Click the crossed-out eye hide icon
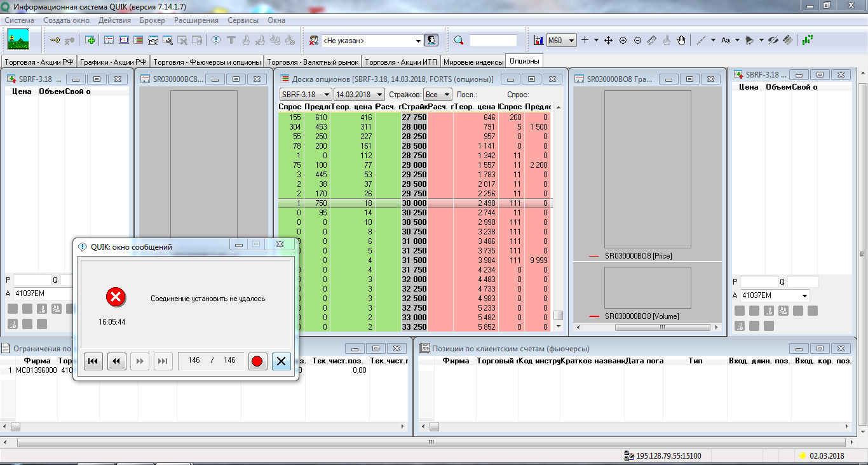 773,40
